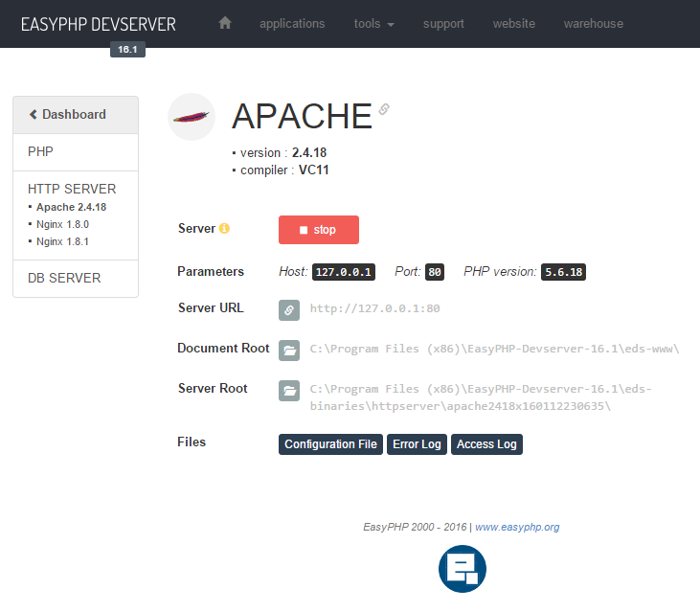Open the applications menu item
This screenshot has width=700, height=612.
point(292,24)
